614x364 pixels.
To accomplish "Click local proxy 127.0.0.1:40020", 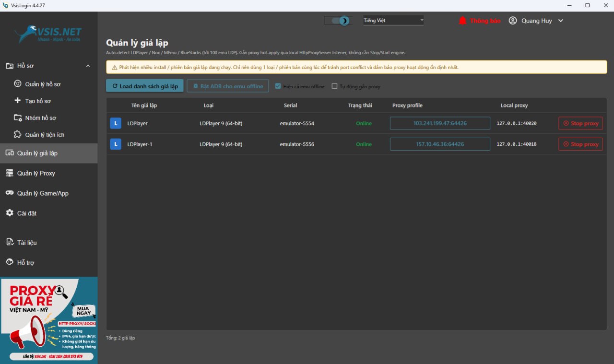I will coord(517,123).
